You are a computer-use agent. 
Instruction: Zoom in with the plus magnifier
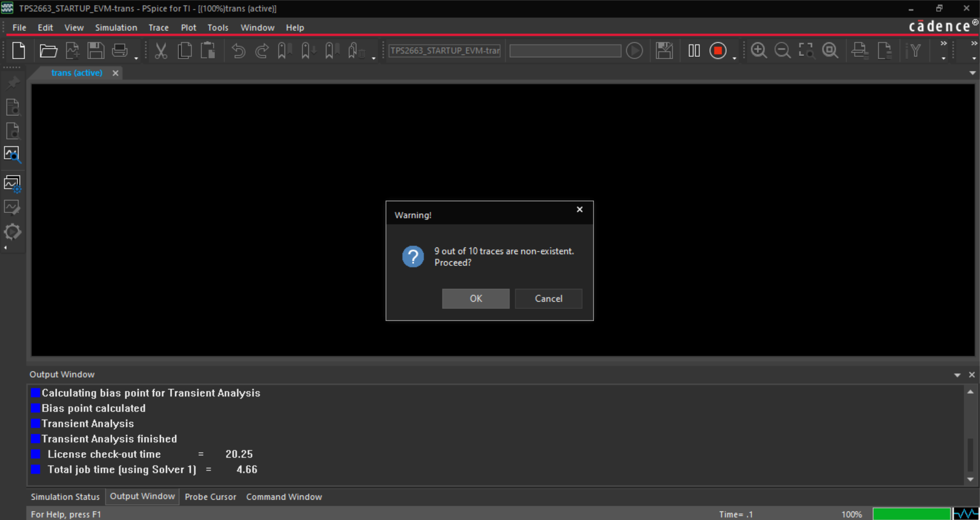click(x=759, y=51)
